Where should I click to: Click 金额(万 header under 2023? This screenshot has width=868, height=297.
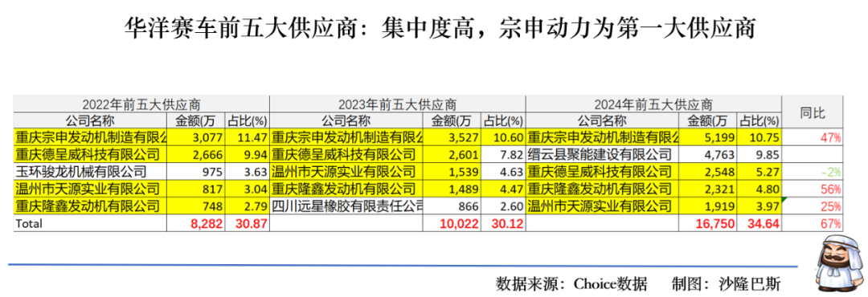(452, 121)
